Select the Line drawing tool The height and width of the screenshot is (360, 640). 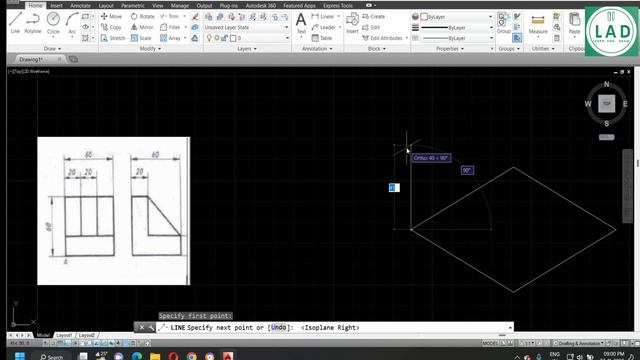click(x=15, y=22)
